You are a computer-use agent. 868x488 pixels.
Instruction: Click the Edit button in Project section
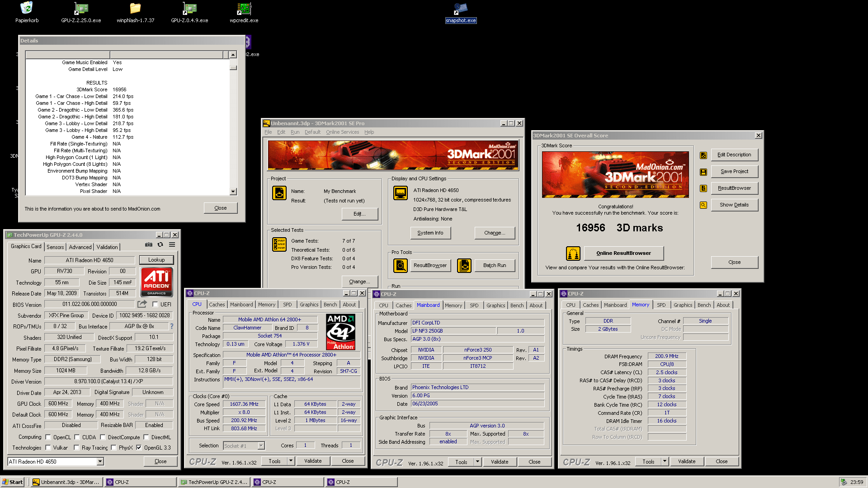(359, 214)
